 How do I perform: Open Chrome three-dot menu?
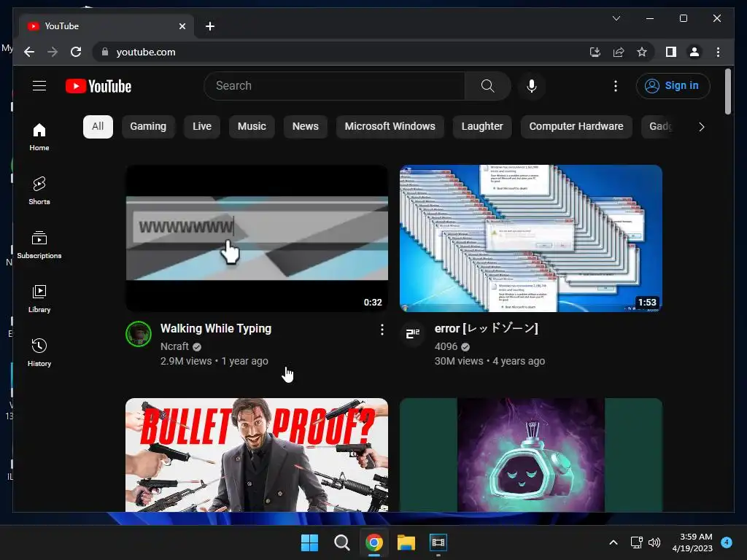tap(718, 52)
